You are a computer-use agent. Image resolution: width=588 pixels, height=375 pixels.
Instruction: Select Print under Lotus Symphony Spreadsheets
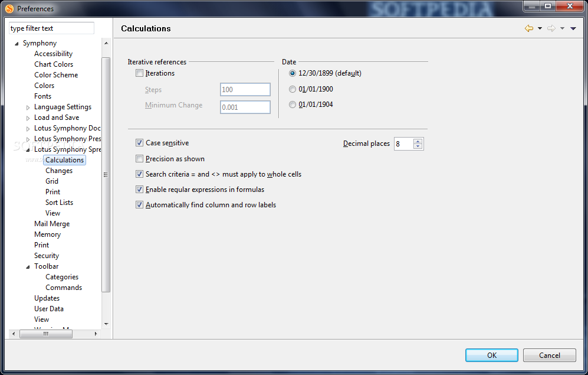(x=53, y=192)
